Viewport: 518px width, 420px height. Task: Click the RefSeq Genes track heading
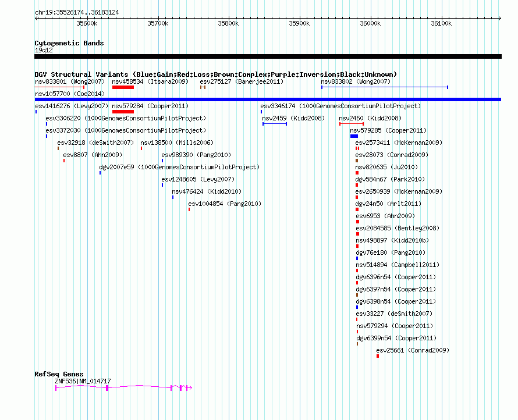click(x=59, y=374)
